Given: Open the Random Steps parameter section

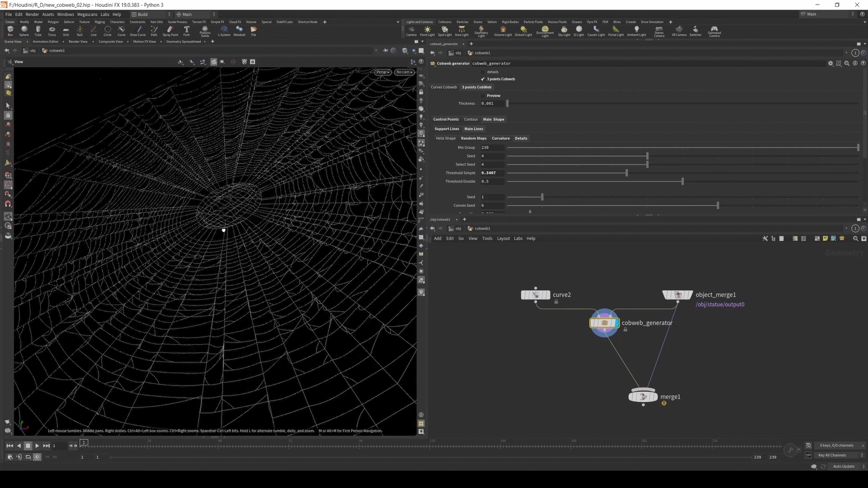Looking at the screenshot, I should pos(474,138).
